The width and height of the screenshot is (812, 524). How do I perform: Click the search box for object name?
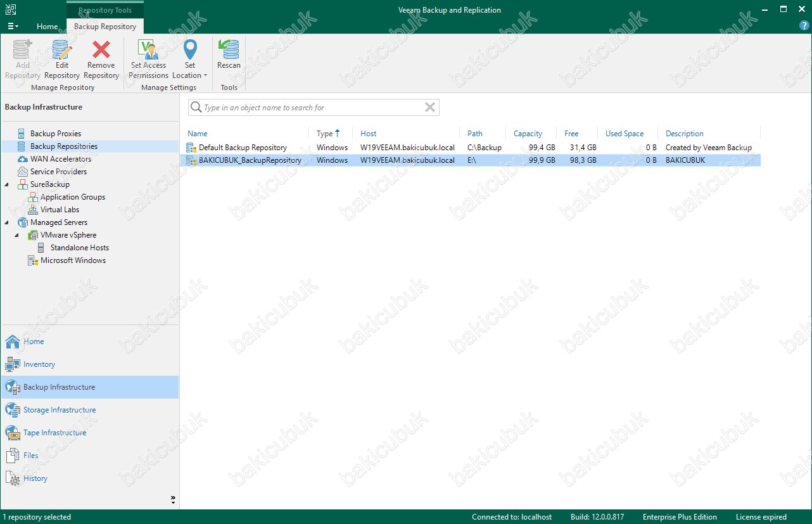[314, 108]
